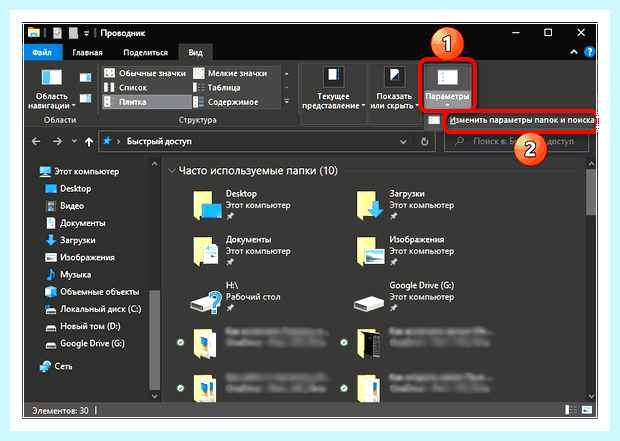620x441 pixels.
Task: Click the New folder quick access icon
Action: click(x=73, y=33)
